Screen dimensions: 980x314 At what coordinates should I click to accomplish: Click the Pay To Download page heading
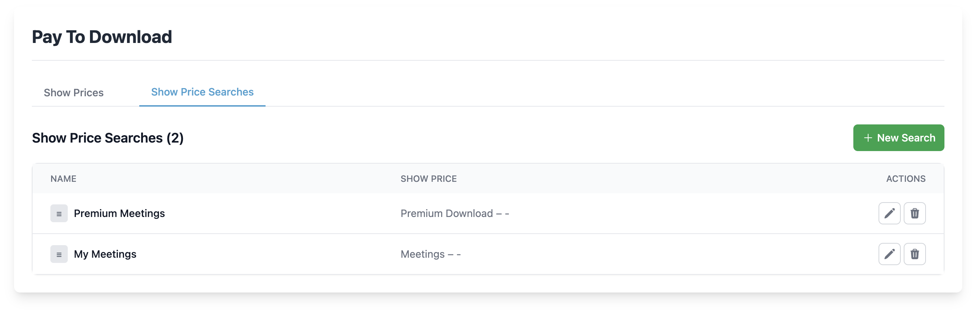click(x=102, y=37)
